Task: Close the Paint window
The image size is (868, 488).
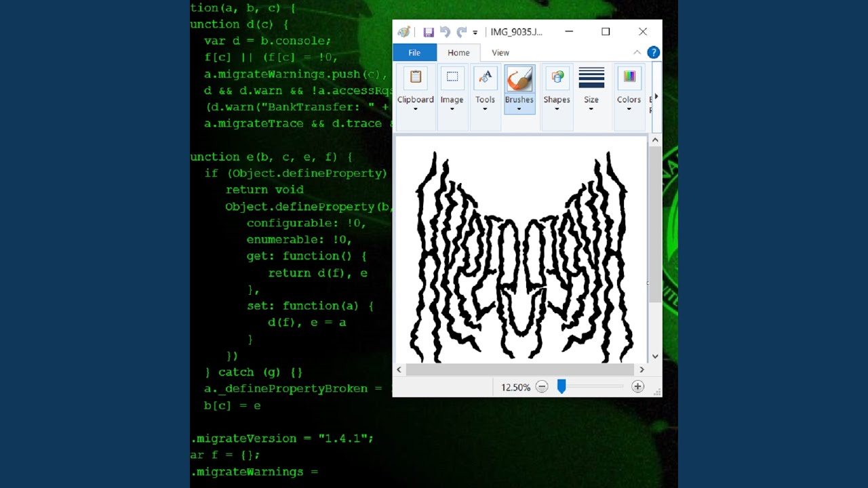Action: click(643, 32)
